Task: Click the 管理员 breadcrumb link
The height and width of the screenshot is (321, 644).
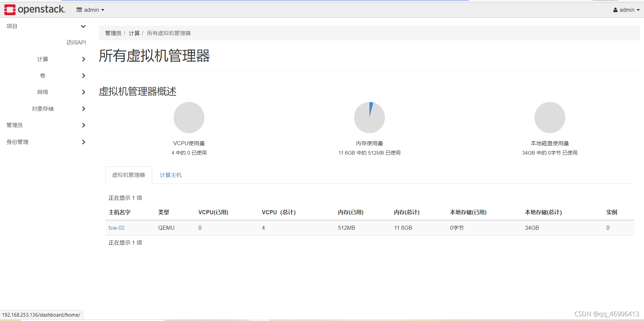Action: click(x=113, y=33)
